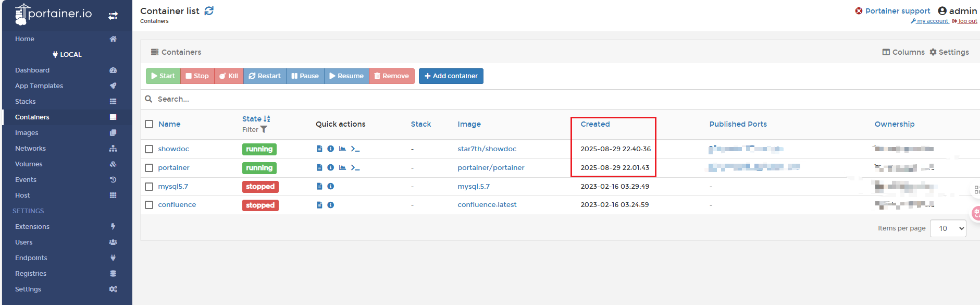Click the Images sidebar icon
This screenshot has height=305, width=980.
coord(113,133)
